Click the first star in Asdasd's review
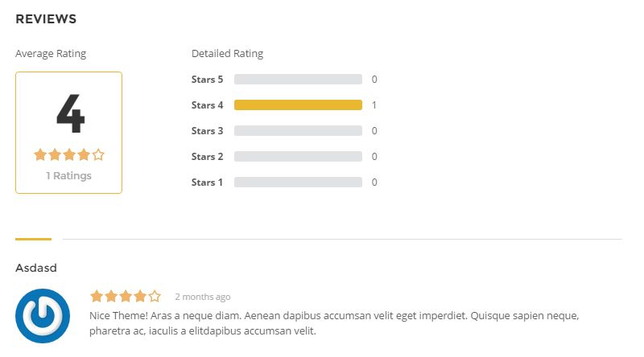Image resolution: width=644 pixels, height=357 pixels. [x=97, y=296]
